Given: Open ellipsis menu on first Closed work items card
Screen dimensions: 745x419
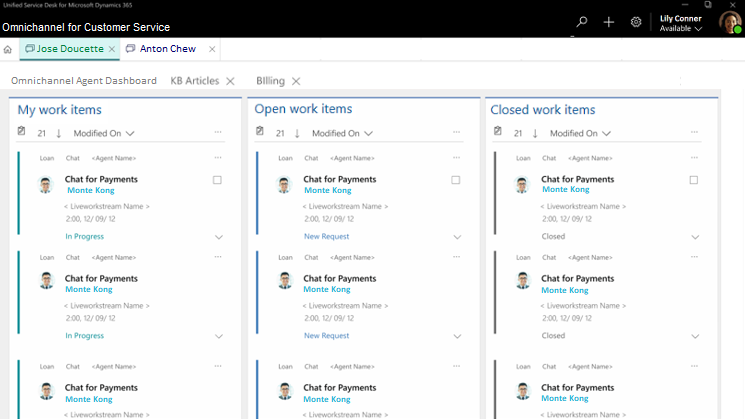Looking at the screenshot, I should click(x=695, y=157).
